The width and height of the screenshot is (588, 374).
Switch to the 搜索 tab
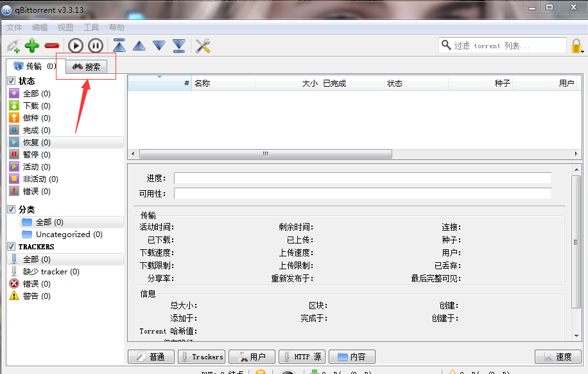[x=86, y=67]
